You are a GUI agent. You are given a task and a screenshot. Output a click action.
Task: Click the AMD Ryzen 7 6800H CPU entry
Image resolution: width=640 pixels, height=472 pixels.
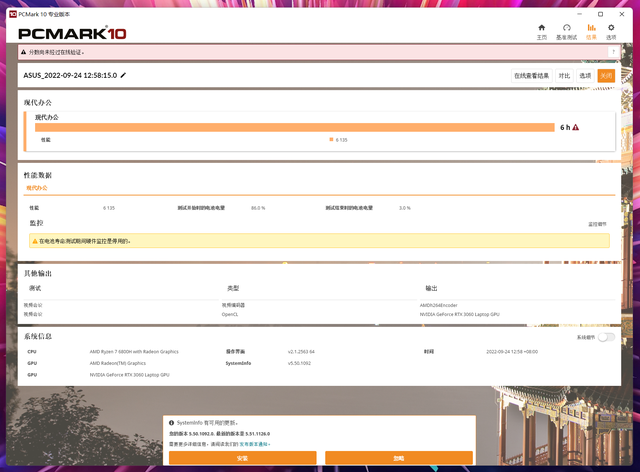(134, 352)
